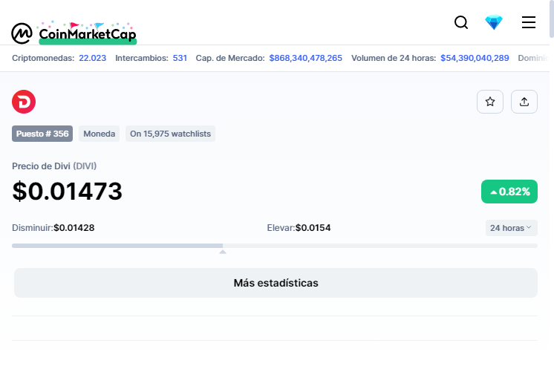Open Intercambios count 531 link

pyautogui.click(x=180, y=58)
